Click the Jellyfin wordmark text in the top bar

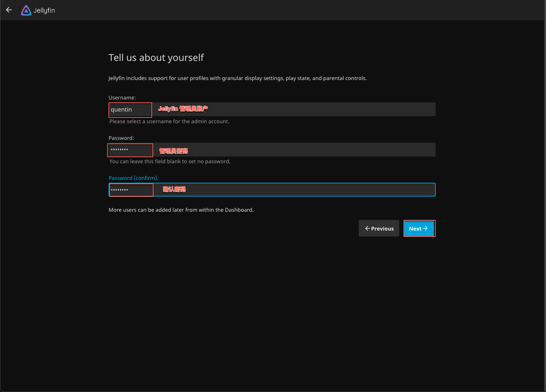[44, 10]
